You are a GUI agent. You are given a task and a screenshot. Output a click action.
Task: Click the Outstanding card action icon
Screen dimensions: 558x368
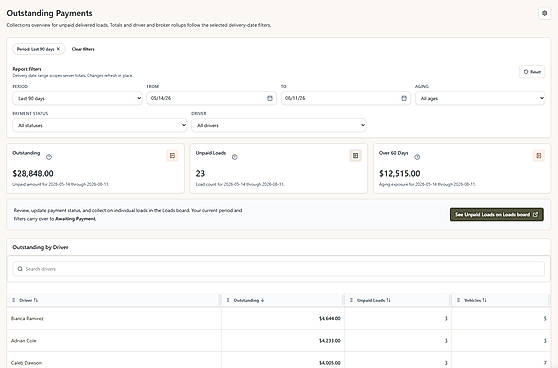(x=172, y=156)
